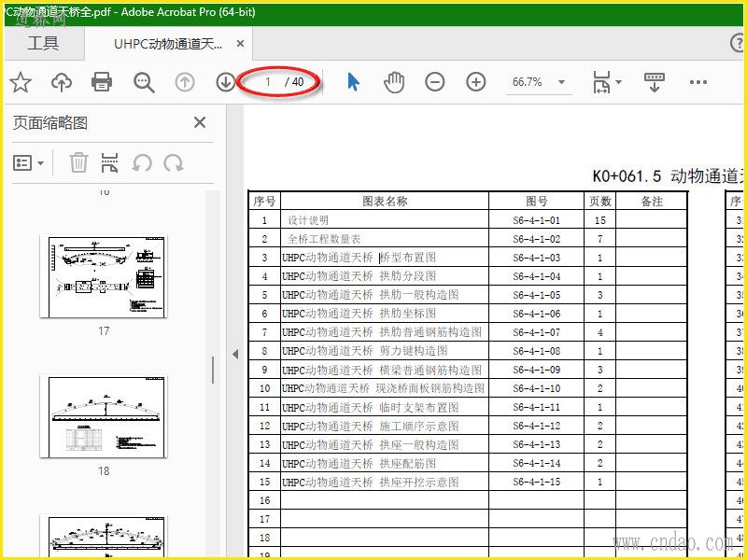Close the UHPC document tab
Image resolution: width=747 pixels, height=560 pixels.
[241, 44]
